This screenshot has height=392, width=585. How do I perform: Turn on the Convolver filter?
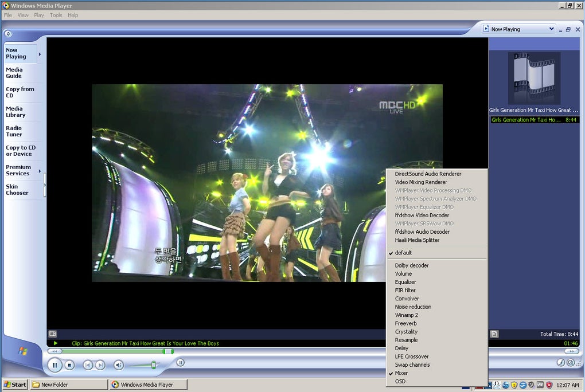pos(437,299)
